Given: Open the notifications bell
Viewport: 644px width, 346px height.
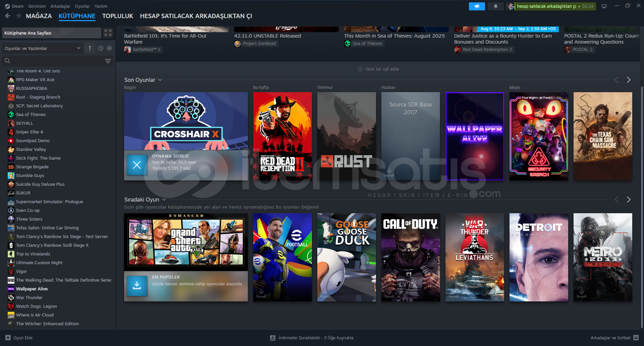Looking at the screenshot, I should [x=495, y=6].
